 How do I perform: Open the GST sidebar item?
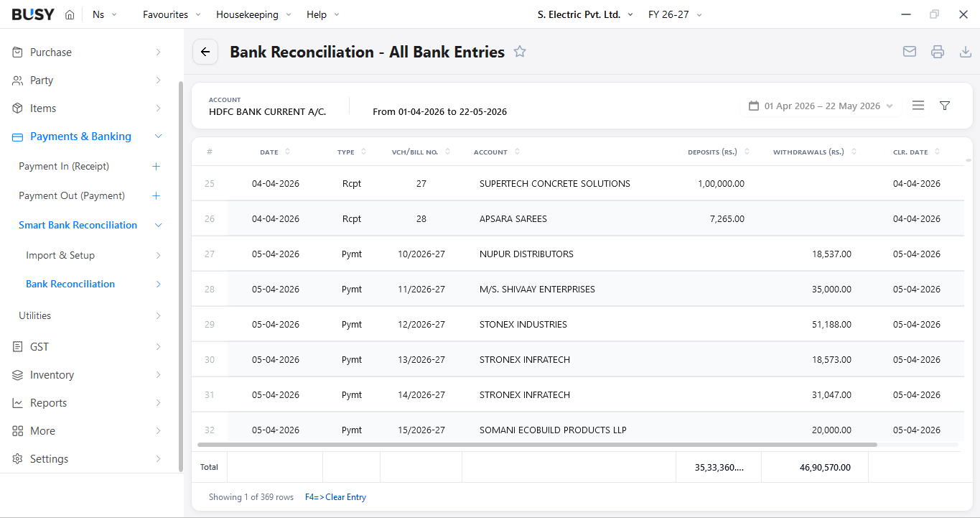click(x=39, y=347)
